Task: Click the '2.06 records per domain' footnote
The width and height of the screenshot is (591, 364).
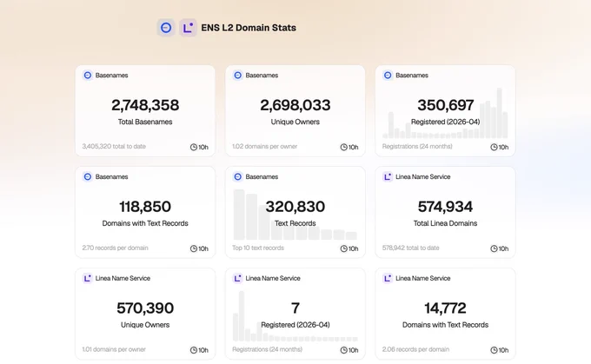Action: (415, 349)
